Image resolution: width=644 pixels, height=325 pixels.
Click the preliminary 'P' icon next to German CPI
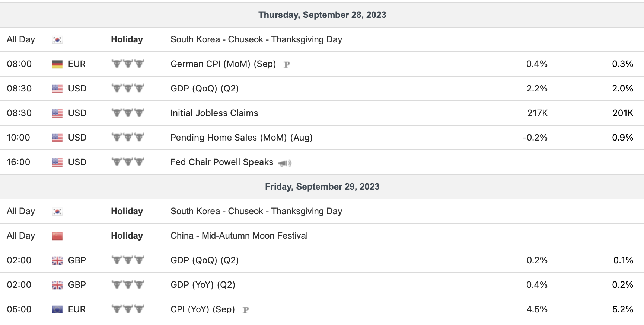(x=287, y=65)
